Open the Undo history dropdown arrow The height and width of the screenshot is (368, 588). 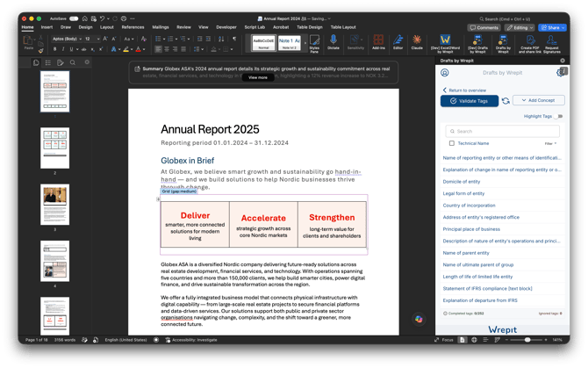point(108,18)
